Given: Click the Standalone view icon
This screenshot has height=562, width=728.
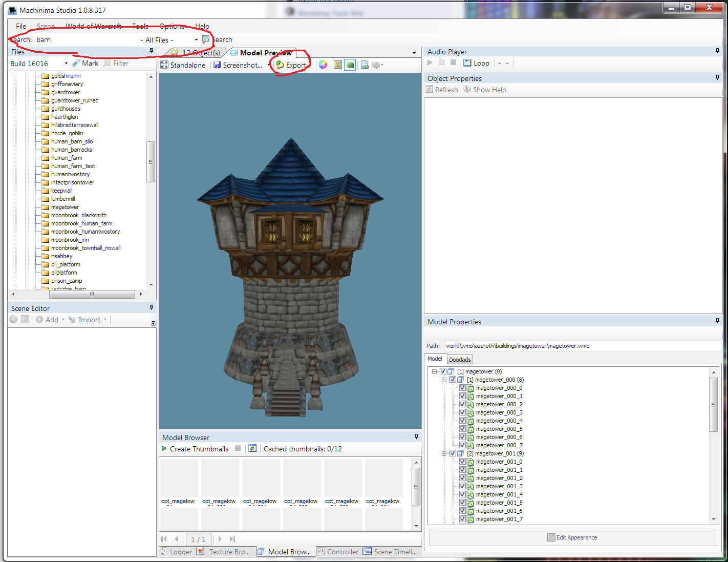Looking at the screenshot, I should [164, 65].
